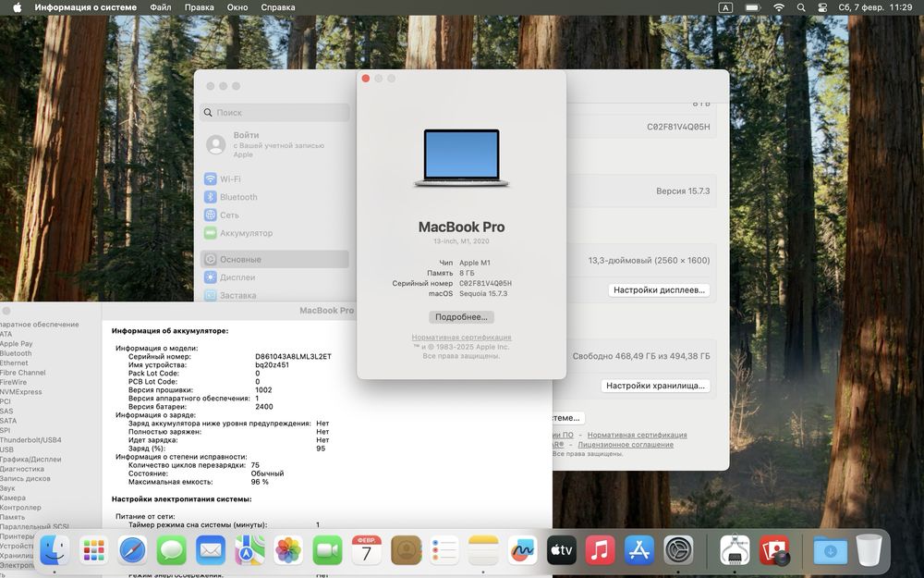
Task: Open the Окно menu
Action: [x=237, y=7]
